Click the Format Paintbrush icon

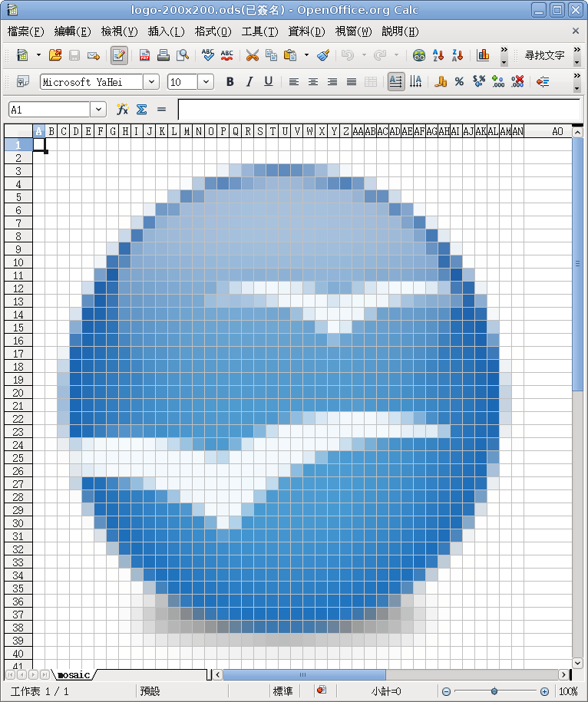pyautogui.click(x=323, y=55)
